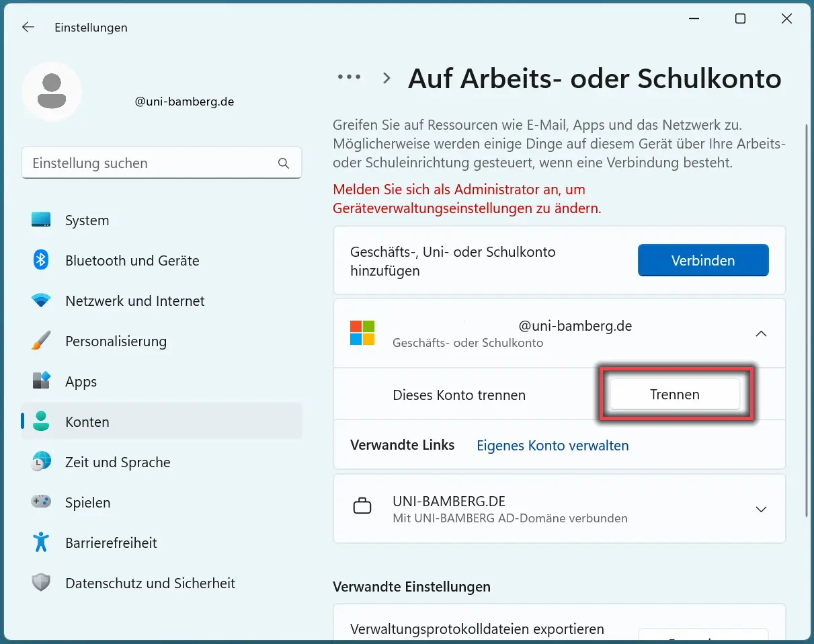Image resolution: width=814 pixels, height=644 pixels.
Task: Click the red administrator warning text
Action: pos(467,199)
